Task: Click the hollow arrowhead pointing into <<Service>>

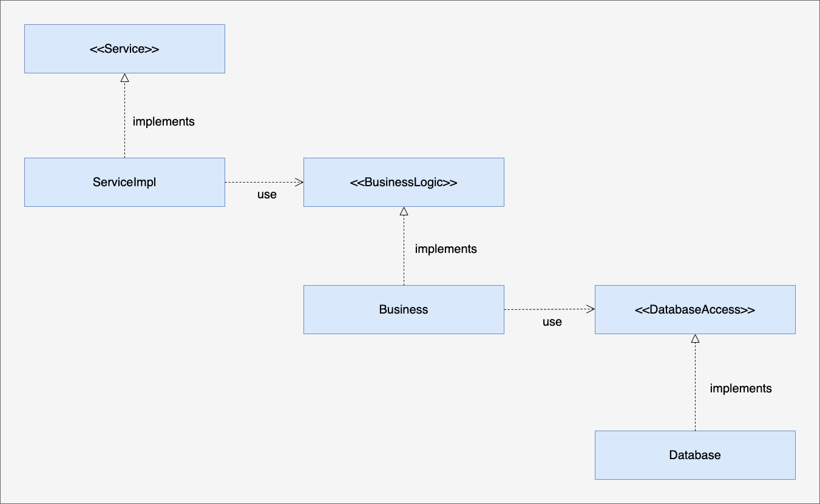Action: (x=124, y=78)
